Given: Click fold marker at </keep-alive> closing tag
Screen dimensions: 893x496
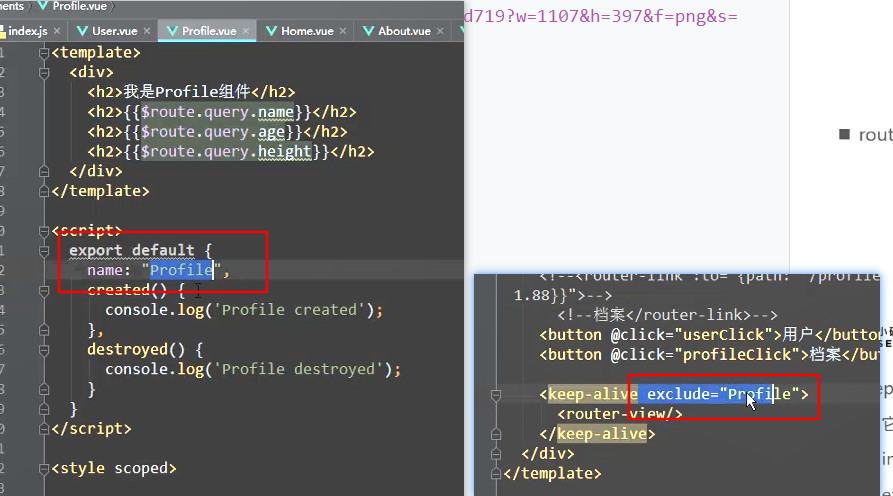Looking at the screenshot, I should [x=496, y=434].
